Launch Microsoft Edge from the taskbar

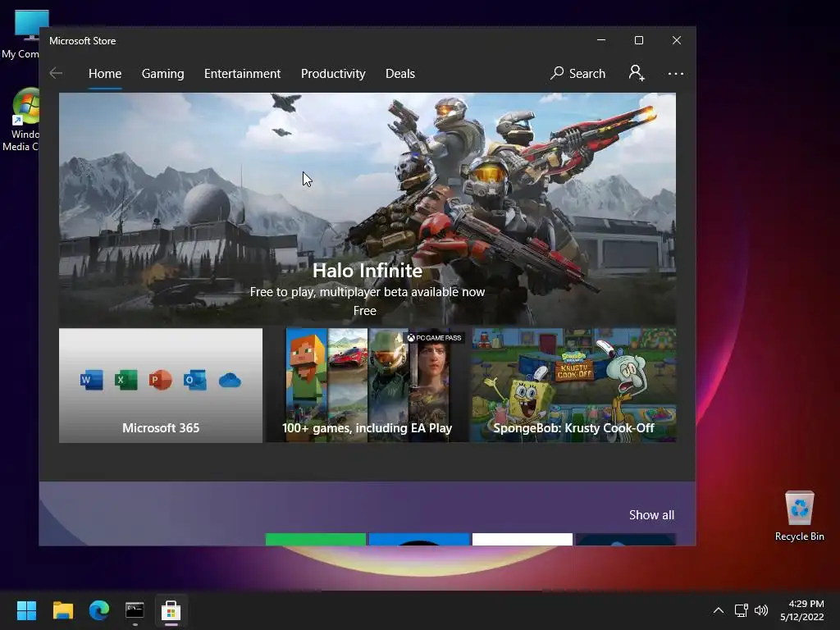99,610
